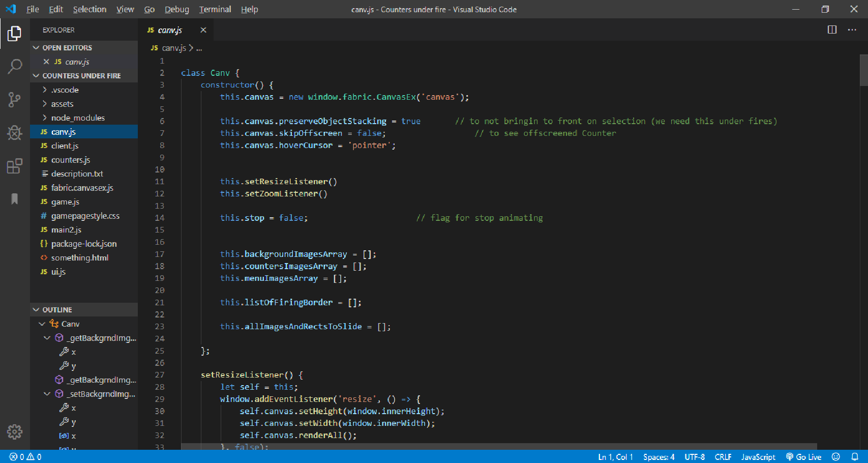Click canv.js in the breadcrumb bar
The height and width of the screenshot is (463, 868).
(173, 48)
